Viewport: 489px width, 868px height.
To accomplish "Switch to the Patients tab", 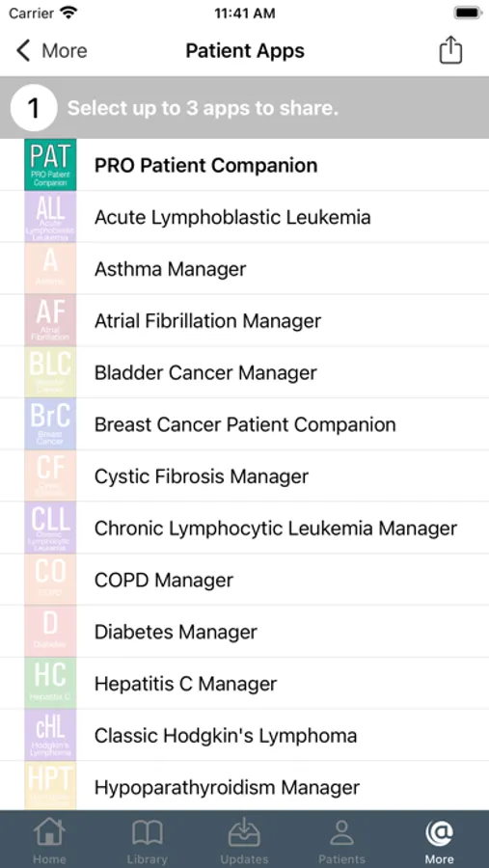I will click(341, 841).
